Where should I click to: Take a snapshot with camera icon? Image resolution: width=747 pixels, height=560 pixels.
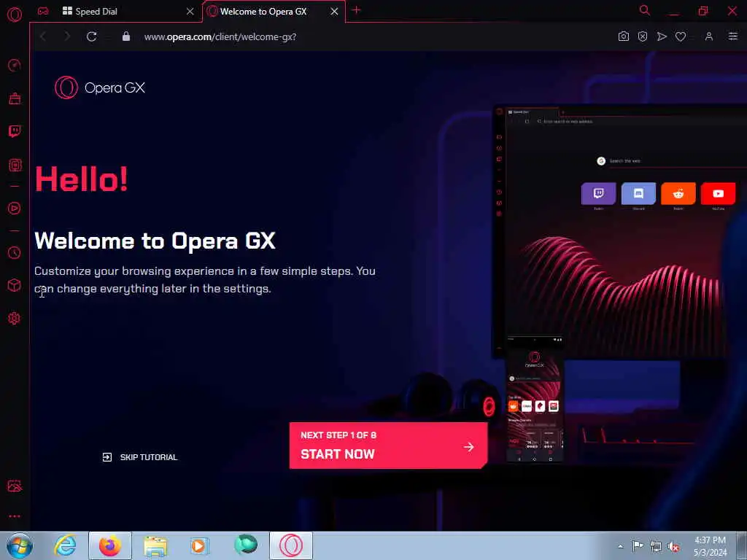624,36
